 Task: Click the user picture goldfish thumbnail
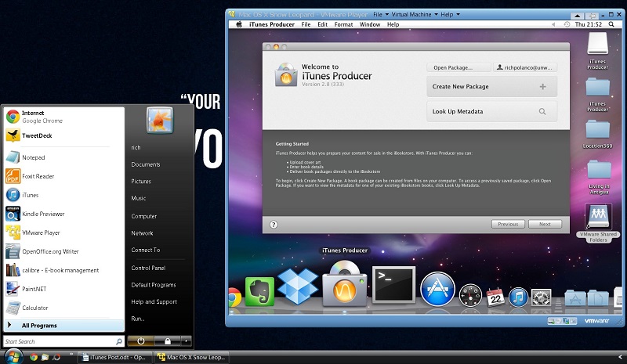pyautogui.click(x=160, y=121)
